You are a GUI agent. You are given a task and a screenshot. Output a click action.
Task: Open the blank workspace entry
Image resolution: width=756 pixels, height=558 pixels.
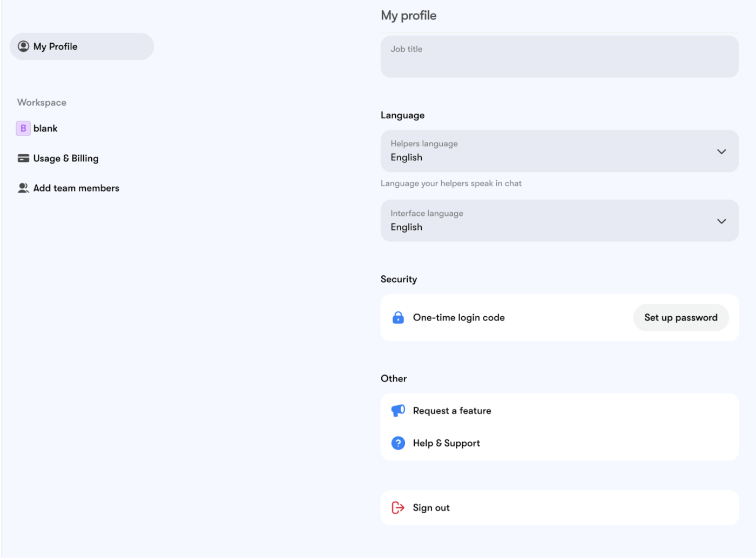tap(45, 128)
